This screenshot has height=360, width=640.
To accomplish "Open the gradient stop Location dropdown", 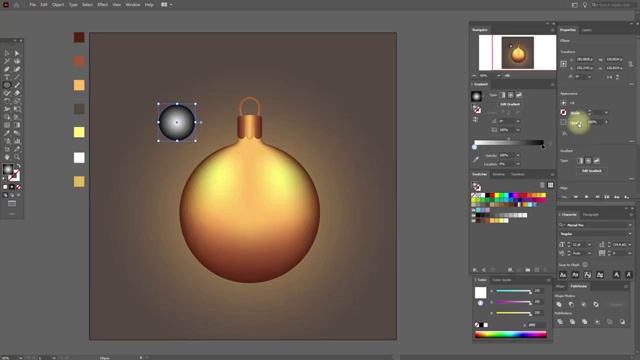I will [x=518, y=164].
